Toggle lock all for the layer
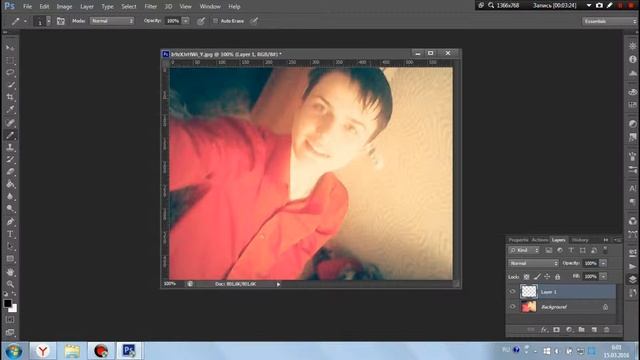640x360 pixels. click(558, 277)
